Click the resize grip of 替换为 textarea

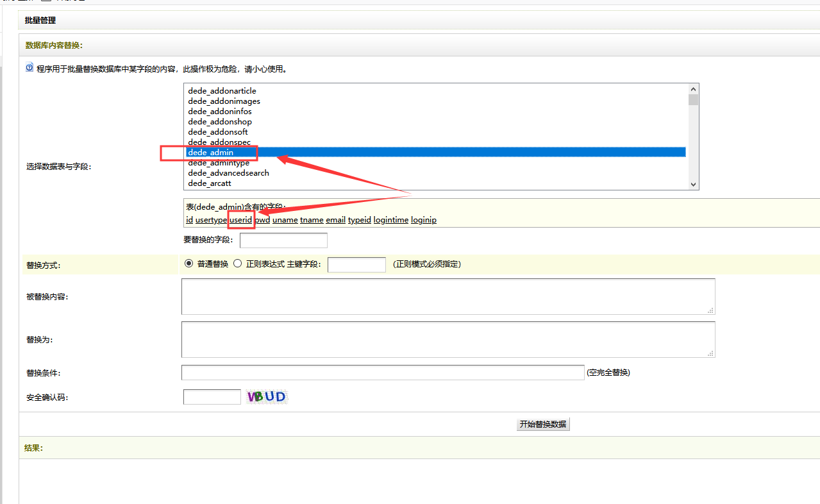pos(710,353)
